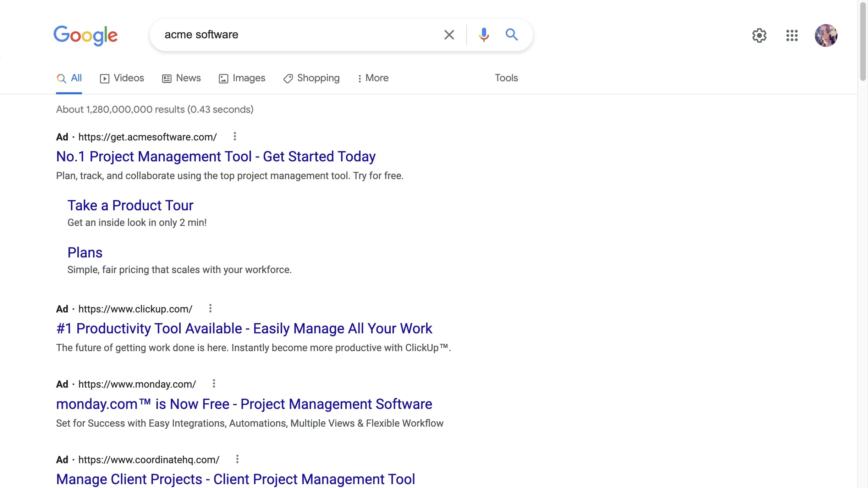868x488 pixels.
Task: Click 'Simple, fair pricing that scales' description
Action: pyautogui.click(x=180, y=270)
